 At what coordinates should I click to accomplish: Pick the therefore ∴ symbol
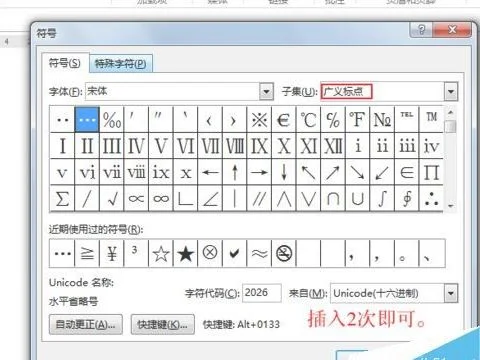(x=432, y=198)
